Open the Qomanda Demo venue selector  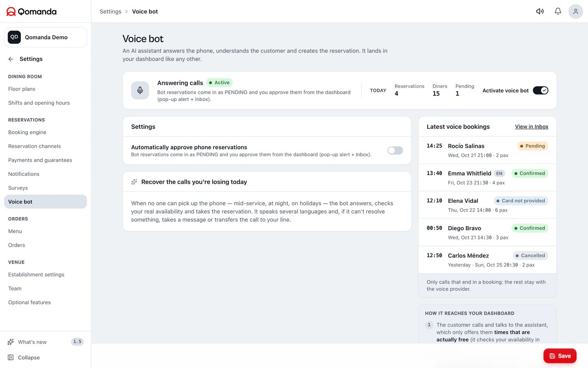coord(45,37)
